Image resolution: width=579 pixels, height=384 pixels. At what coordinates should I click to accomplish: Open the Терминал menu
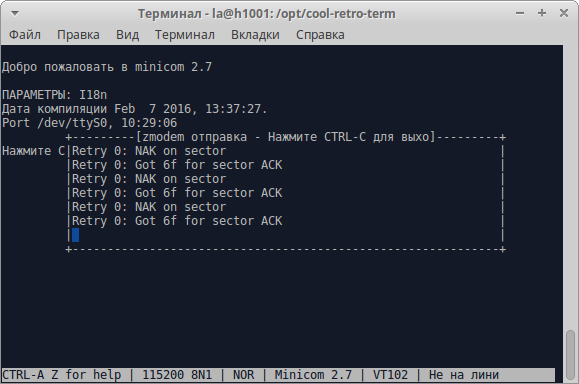pyautogui.click(x=185, y=35)
